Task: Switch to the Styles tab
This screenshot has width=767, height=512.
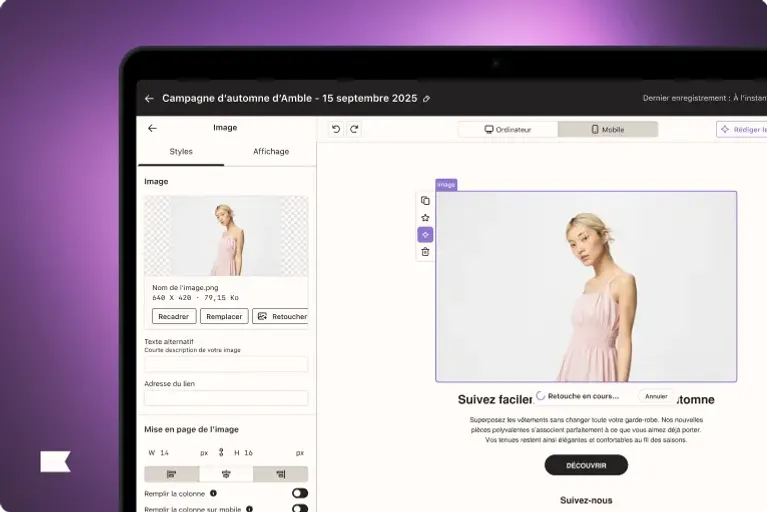Action: tap(181, 152)
